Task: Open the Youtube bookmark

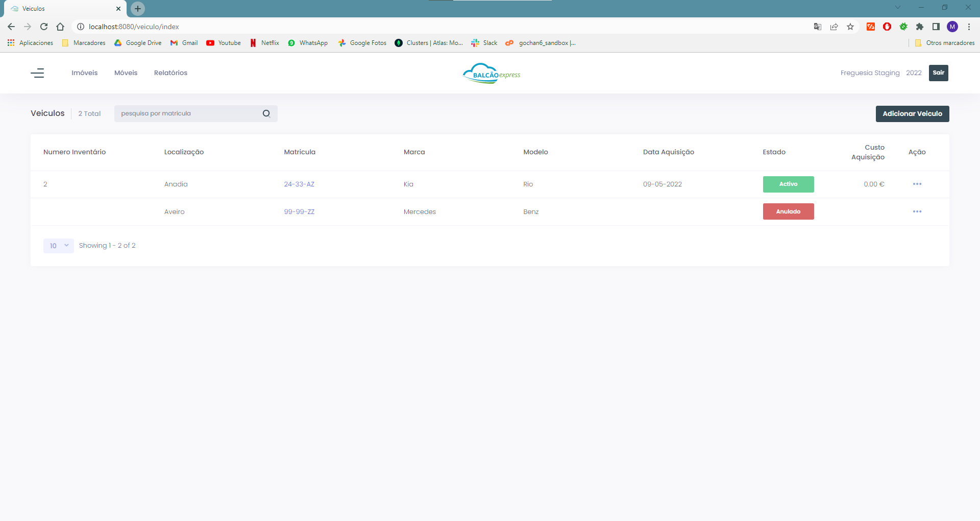Action: [x=224, y=43]
